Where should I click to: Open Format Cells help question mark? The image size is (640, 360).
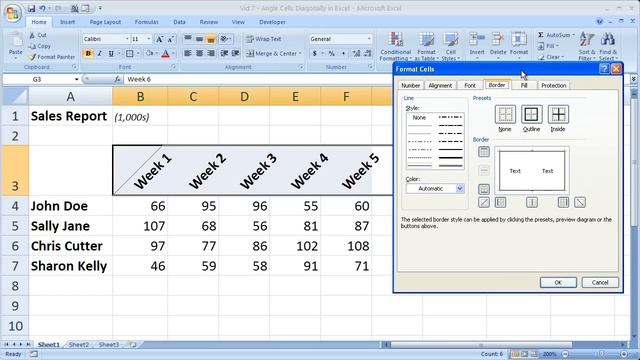(604, 69)
